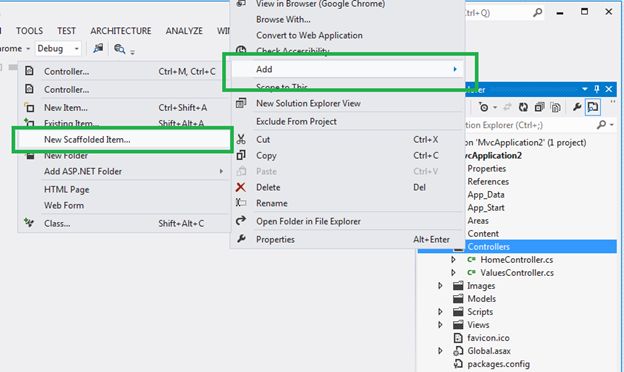Expand the Add ASP.NET Folder submenu
624x372 pixels.
[124, 171]
